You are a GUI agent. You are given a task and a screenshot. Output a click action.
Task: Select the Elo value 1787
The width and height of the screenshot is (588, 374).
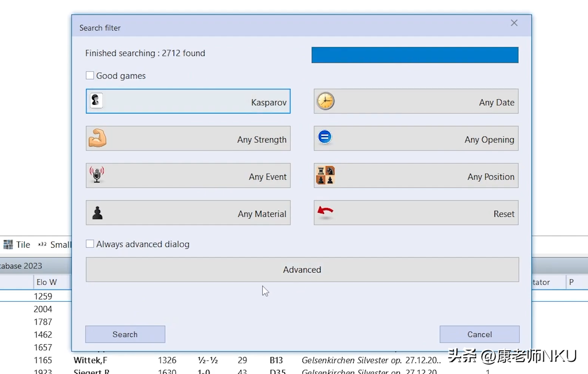coord(43,322)
